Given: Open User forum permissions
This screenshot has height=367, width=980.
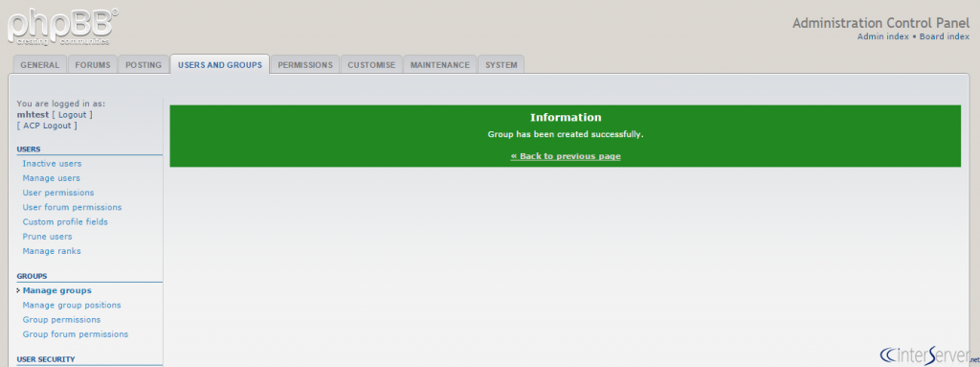Looking at the screenshot, I should click(x=72, y=207).
